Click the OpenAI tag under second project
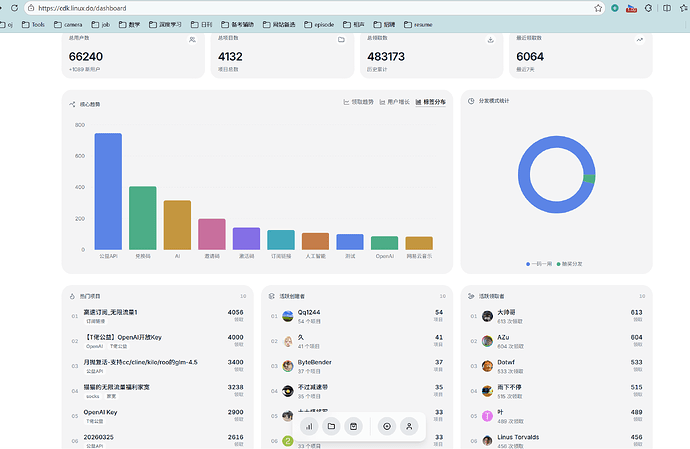Screen dimensions: 690x449 95,346
